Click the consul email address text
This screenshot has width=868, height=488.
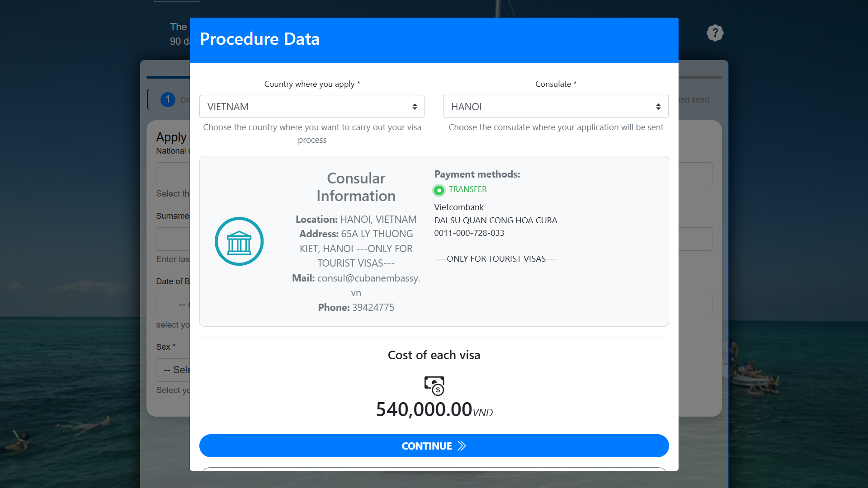tap(368, 278)
